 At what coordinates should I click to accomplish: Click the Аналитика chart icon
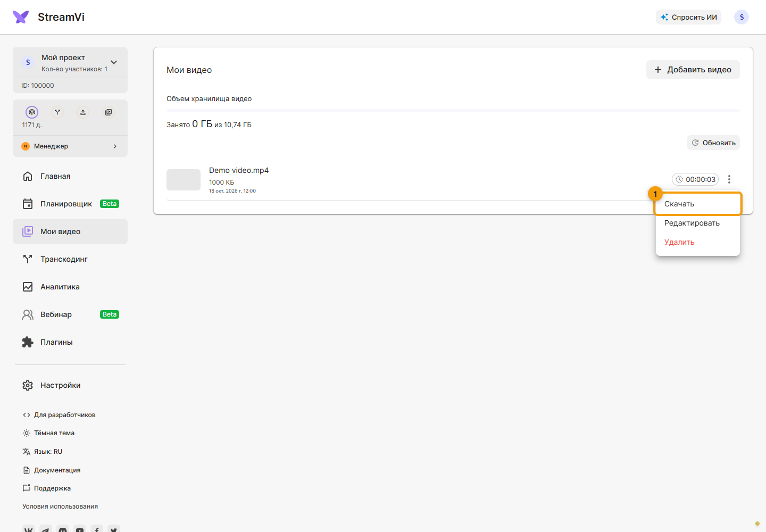[28, 287]
